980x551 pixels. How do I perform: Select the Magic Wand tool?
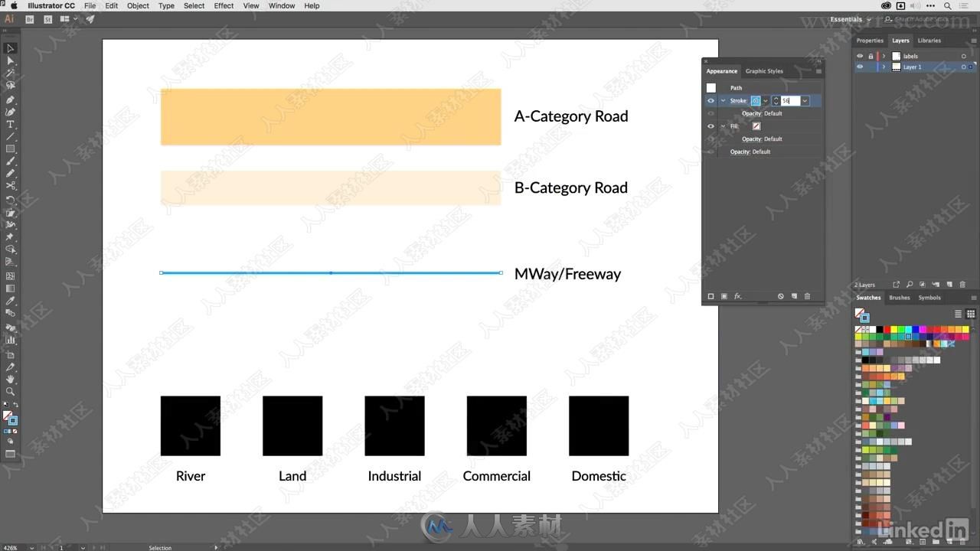10,73
